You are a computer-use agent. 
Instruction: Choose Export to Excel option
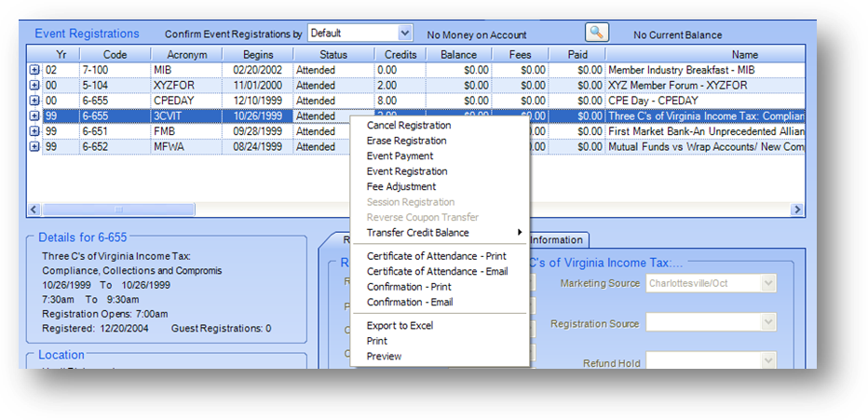point(400,325)
